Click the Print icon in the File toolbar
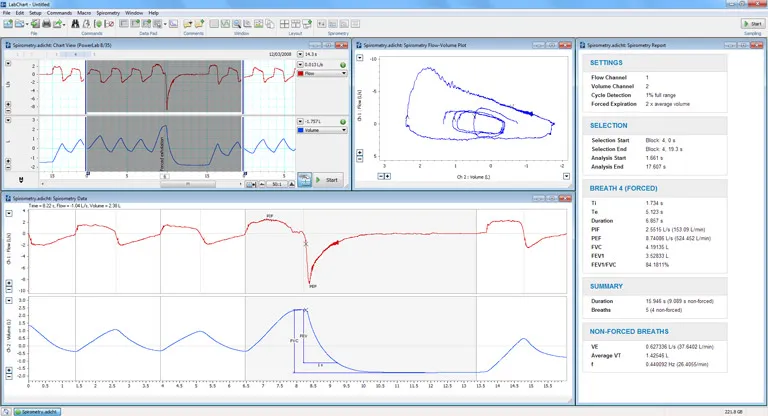Viewport: 768px width, 416px height. [x=45, y=23]
